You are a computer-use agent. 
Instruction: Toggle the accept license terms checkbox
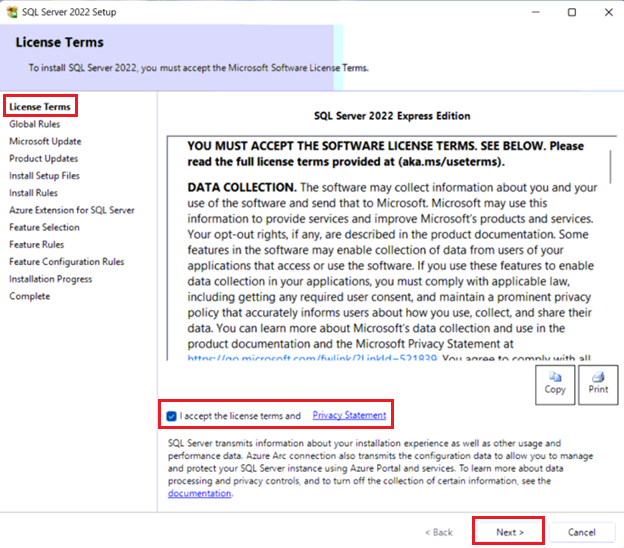[172, 416]
